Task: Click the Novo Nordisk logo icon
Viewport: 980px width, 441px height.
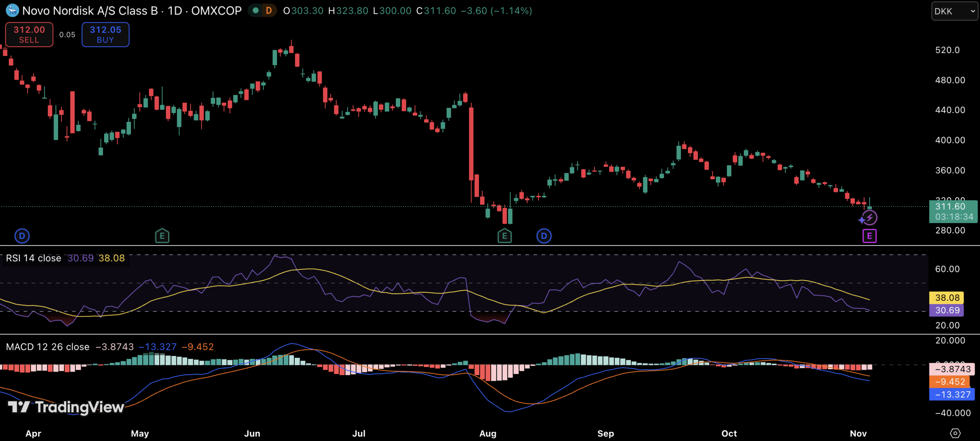Action: (12, 10)
